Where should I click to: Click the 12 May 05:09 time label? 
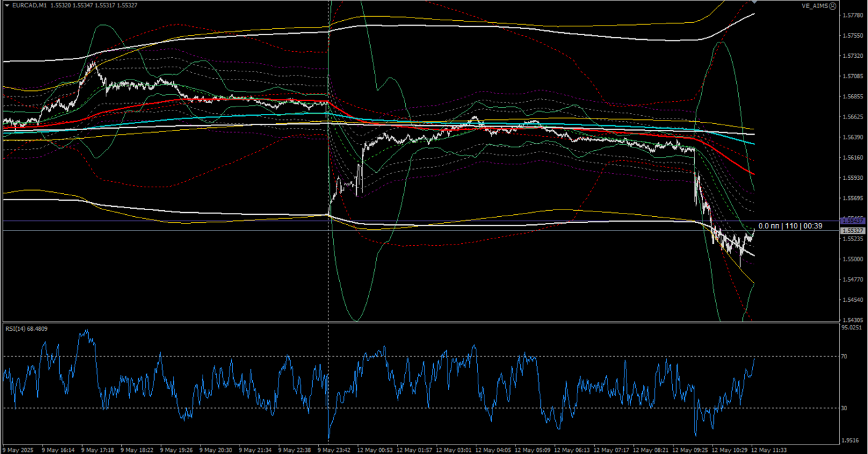(533, 449)
